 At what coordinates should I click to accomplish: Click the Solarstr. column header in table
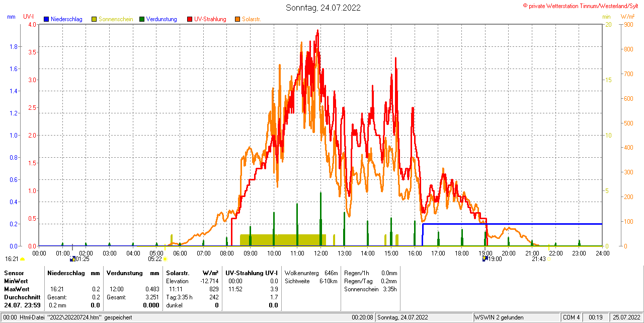[177, 273]
